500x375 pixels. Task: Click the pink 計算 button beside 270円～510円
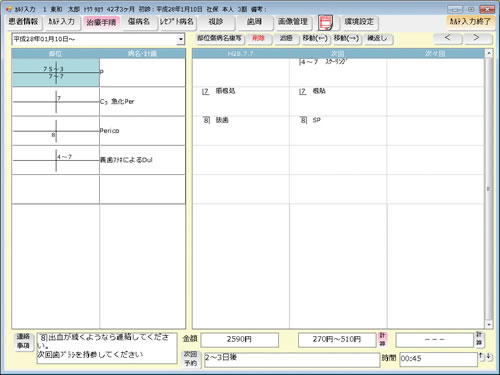[x=382, y=340]
